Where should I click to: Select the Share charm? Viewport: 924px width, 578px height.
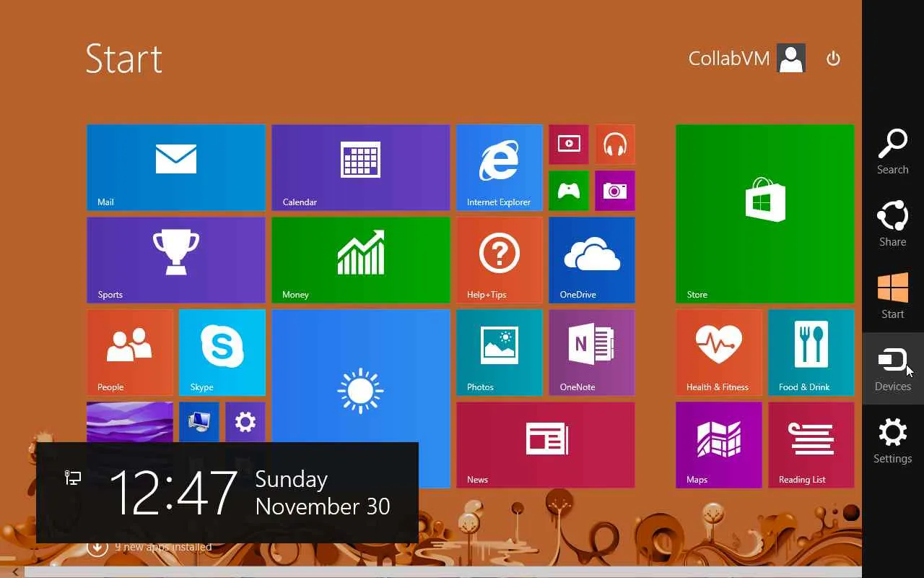[893, 224]
